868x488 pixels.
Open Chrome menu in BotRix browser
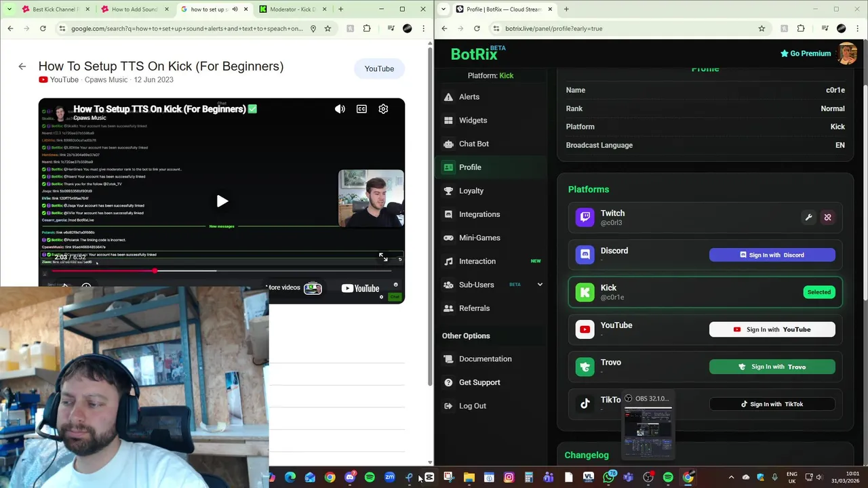[858, 28]
